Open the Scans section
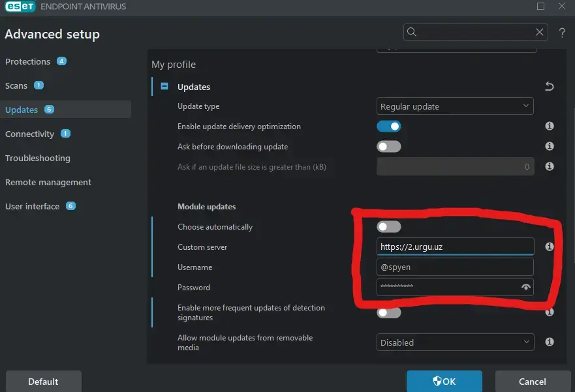The width and height of the screenshot is (575, 392). 16,85
